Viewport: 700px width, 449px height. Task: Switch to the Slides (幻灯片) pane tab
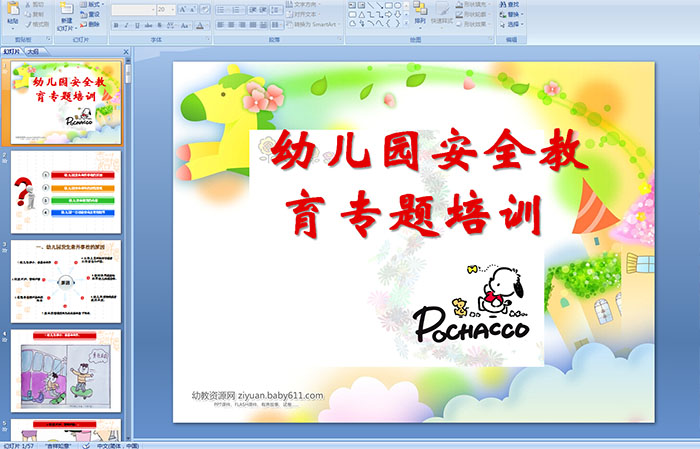[x=11, y=51]
